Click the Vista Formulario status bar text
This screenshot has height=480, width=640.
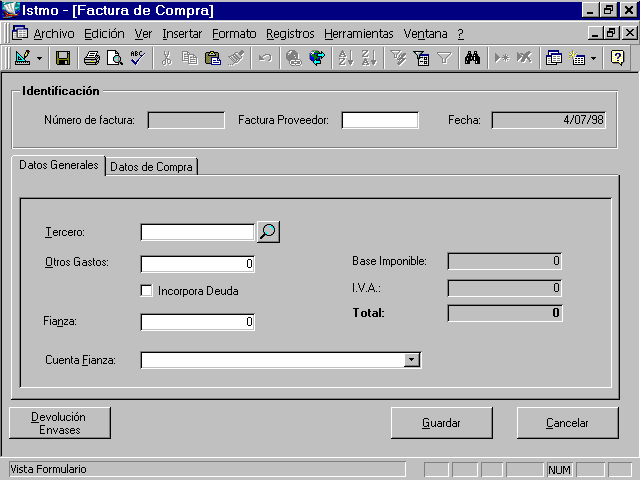pos(48,469)
